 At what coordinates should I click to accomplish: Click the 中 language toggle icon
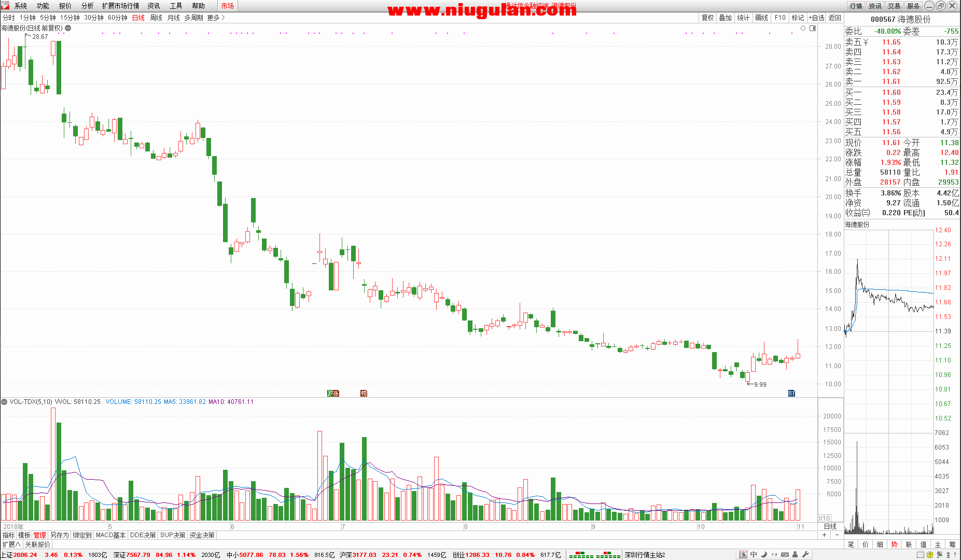(x=754, y=554)
